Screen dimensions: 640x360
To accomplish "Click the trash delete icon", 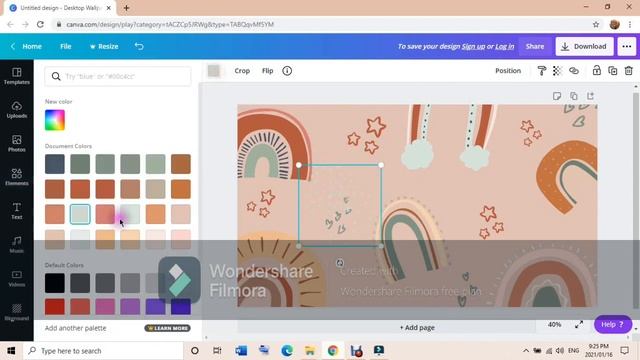I will (629, 71).
